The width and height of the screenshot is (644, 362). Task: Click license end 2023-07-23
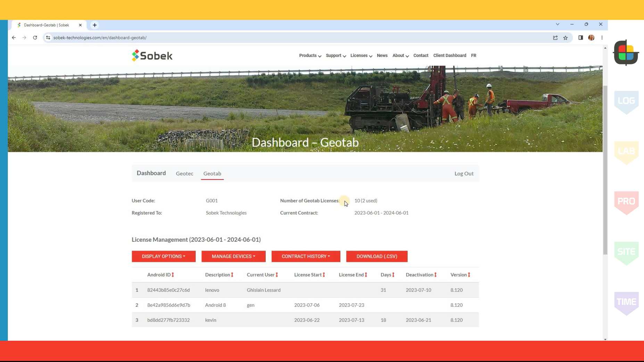[352, 305]
